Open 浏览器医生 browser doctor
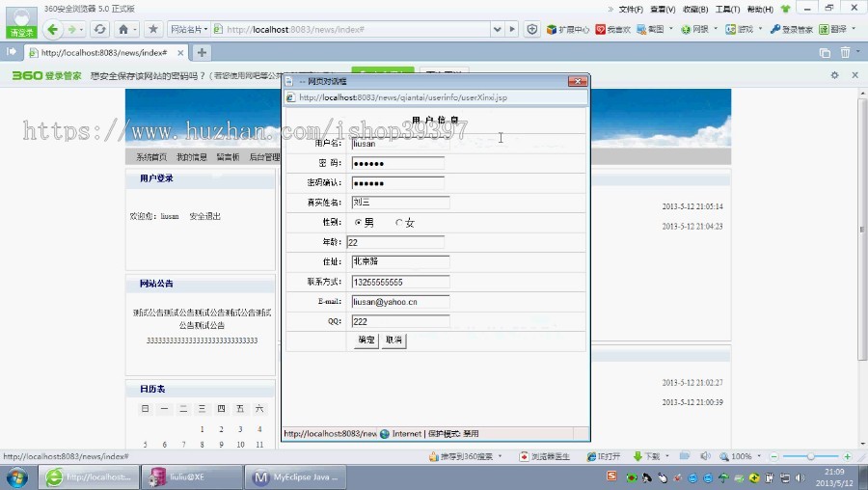This screenshot has width=868, height=490. point(545,457)
